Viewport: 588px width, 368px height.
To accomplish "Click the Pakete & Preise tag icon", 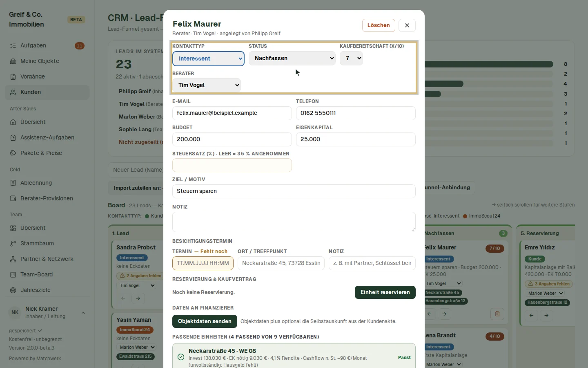I will tap(13, 153).
